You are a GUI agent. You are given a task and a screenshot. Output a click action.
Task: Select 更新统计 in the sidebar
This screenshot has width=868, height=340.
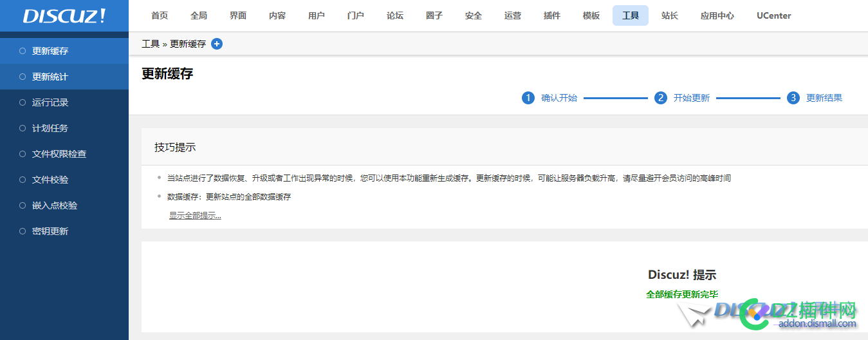[50, 77]
